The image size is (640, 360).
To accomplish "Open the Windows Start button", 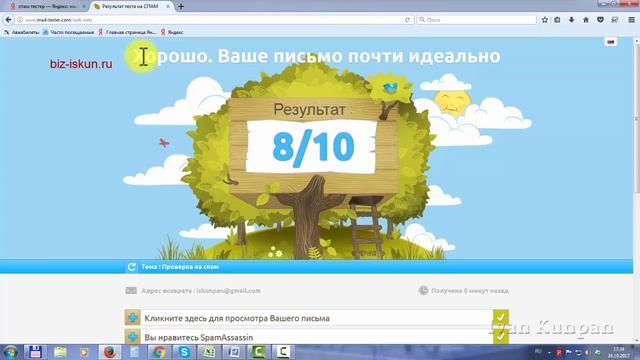I will click(10, 352).
